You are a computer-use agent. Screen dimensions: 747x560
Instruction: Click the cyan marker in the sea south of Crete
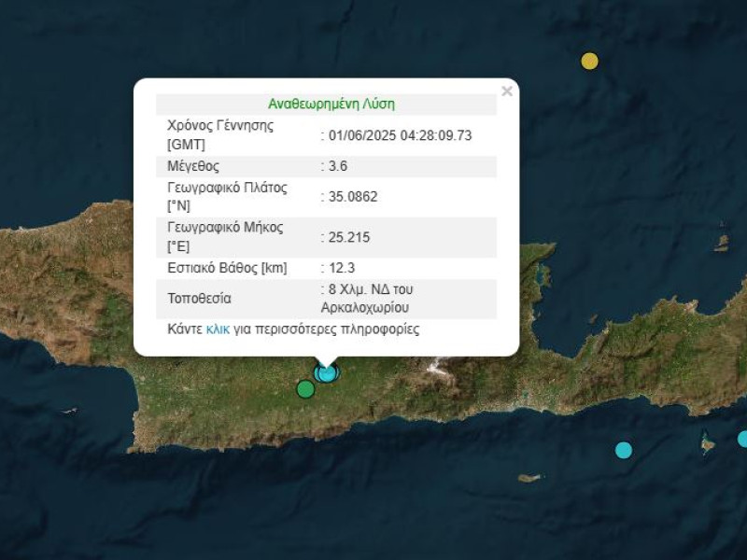pos(624,449)
